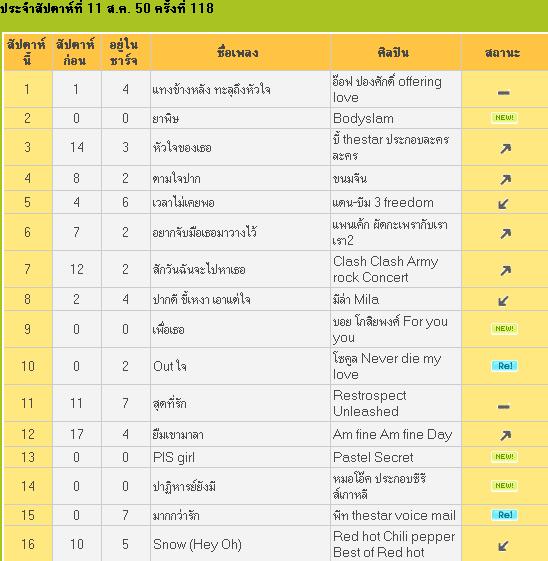Image resolution: width=548 pixels, height=561 pixels.
Task: Click the dash status icon in rank 1 row
Action: [504, 93]
